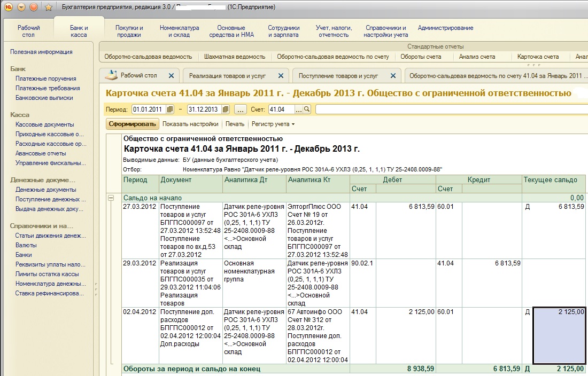The image size is (588, 376).
Task: Open the Покупки и продажи section
Action: point(129,32)
